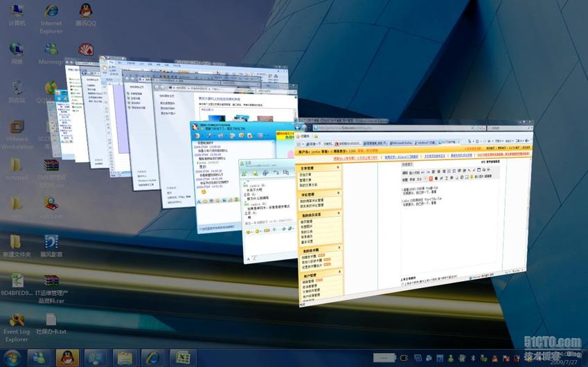Viewport: 588px width, 367px height.
Task: Open MSN Messenger taskbar button
Action: point(39,357)
